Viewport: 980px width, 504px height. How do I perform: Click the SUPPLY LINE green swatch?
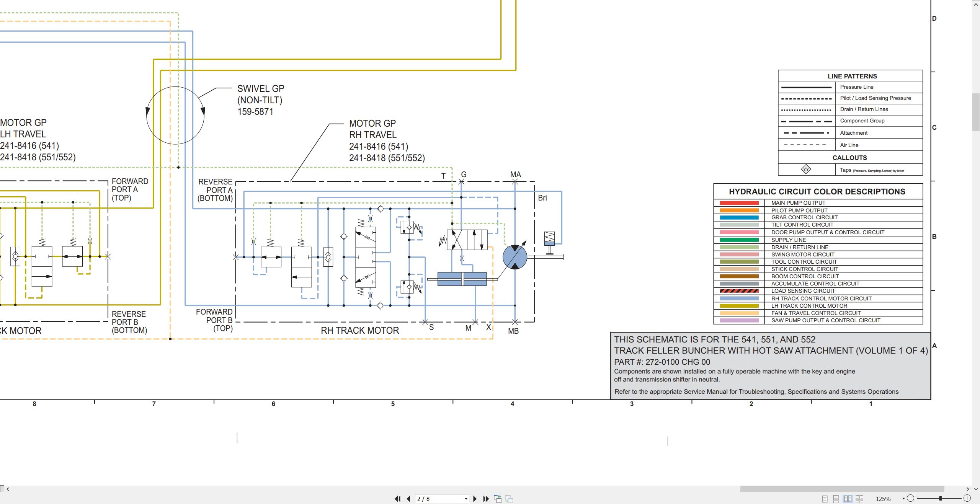[x=739, y=240]
